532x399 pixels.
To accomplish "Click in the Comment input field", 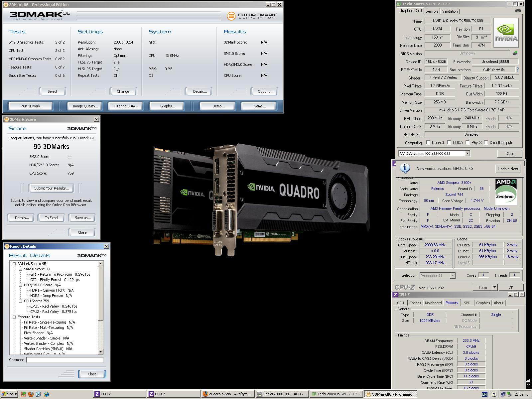I will 65,360.
